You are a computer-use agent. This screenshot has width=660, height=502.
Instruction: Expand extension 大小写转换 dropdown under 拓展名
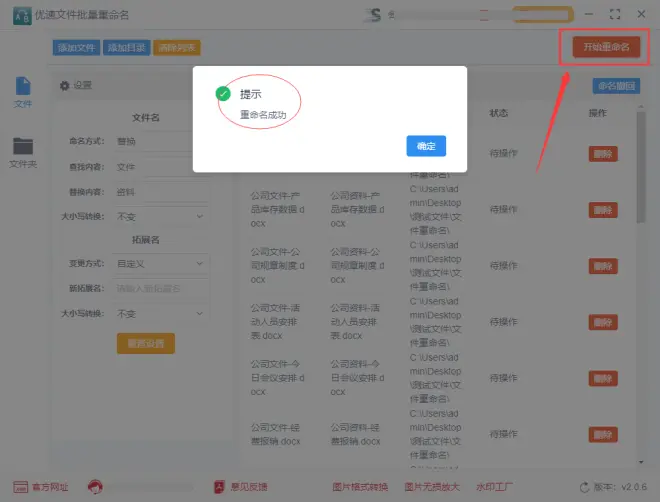pyautogui.click(x=161, y=314)
